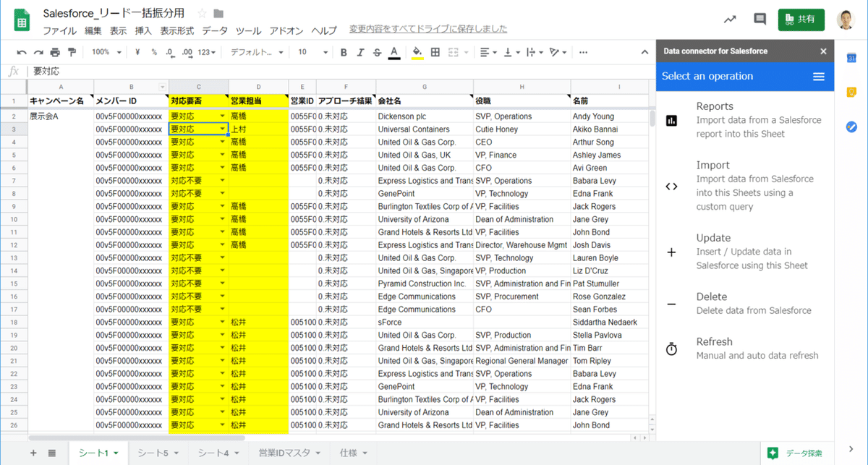Choose the Reports operation

tap(745, 120)
